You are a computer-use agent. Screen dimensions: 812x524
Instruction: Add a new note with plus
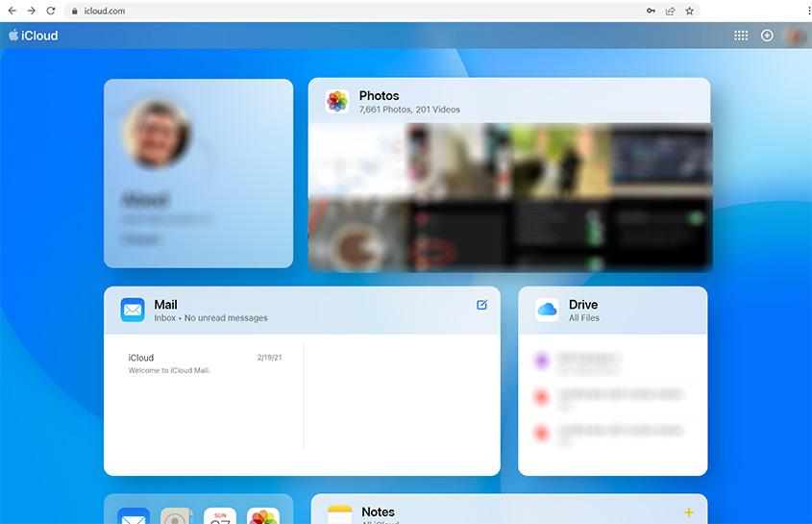pos(689,512)
